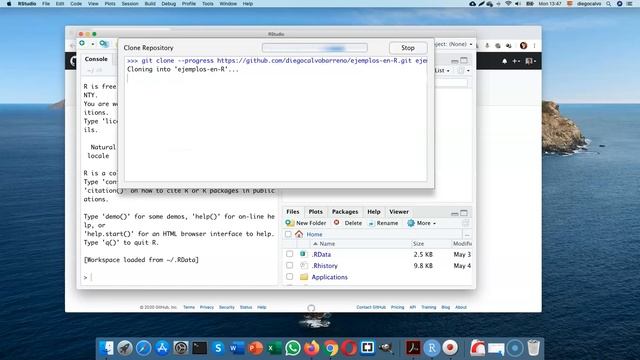Open the Tools menu in menu bar
The height and width of the screenshot is (360, 640).
pos(207,4)
